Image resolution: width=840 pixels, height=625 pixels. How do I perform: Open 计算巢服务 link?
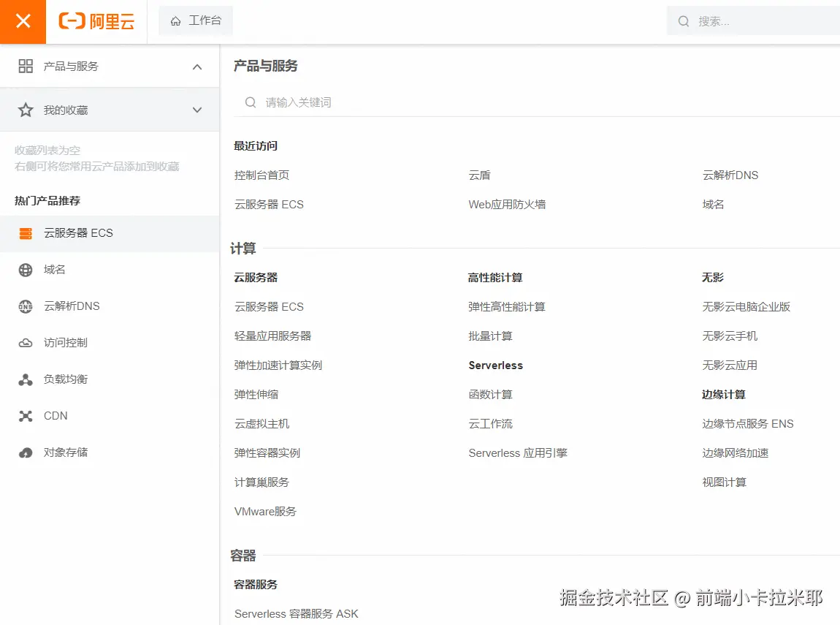click(x=261, y=482)
